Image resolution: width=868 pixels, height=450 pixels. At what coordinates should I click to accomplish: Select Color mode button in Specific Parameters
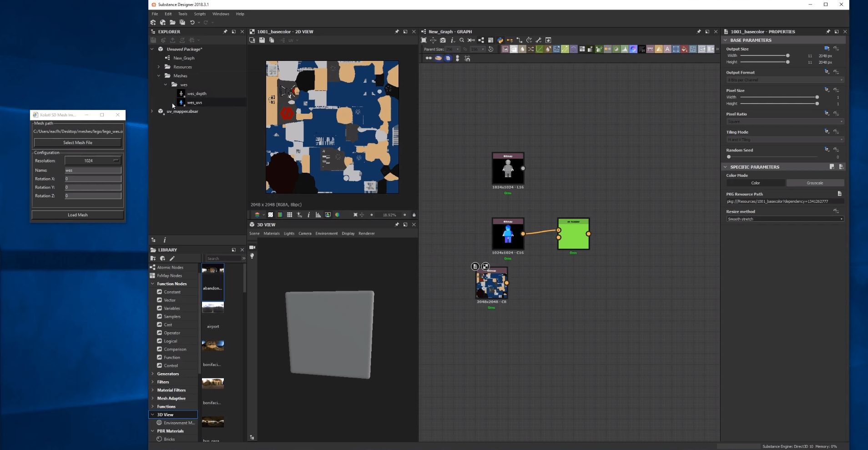[756, 183]
